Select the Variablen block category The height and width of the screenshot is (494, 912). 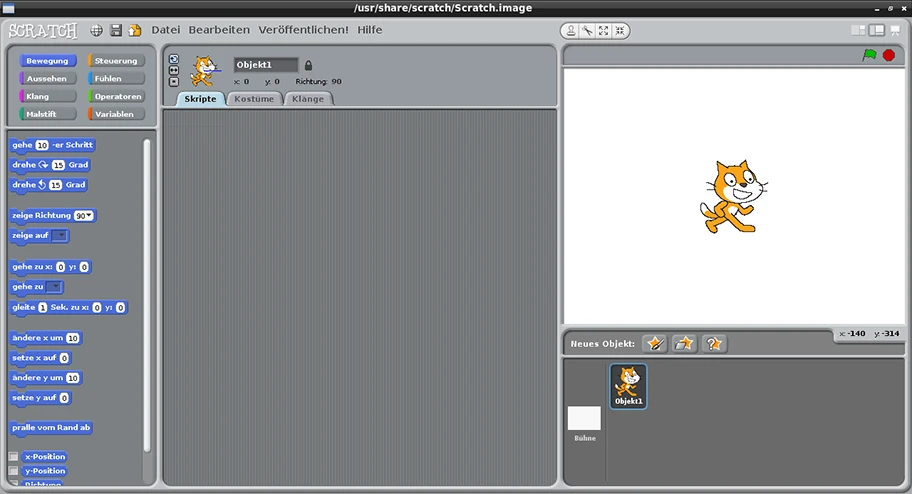[116, 114]
